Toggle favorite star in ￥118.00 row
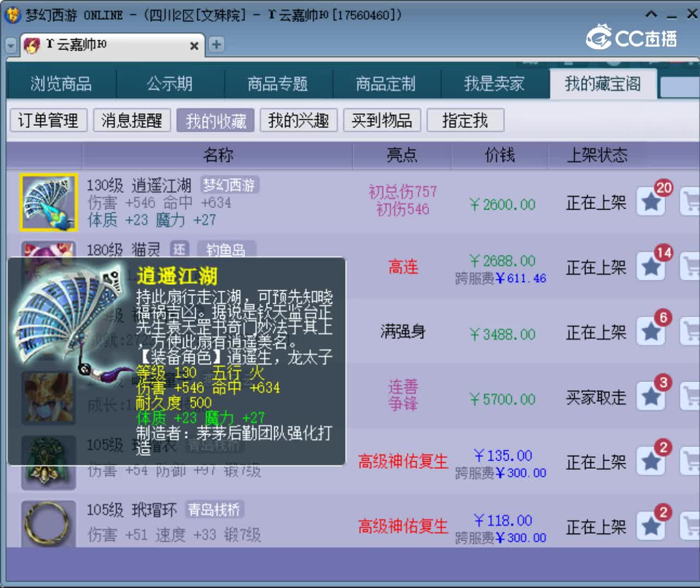The width and height of the screenshot is (700, 588). pos(651,527)
